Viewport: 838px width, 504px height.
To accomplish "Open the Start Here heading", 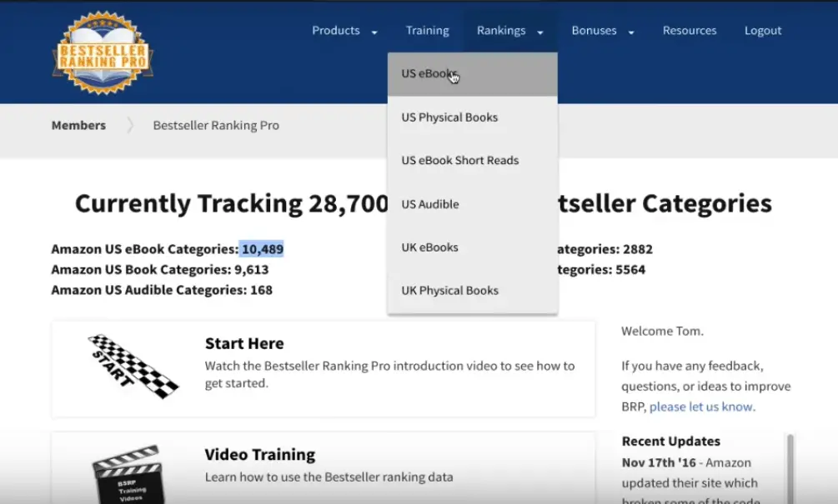I will [x=244, y=343].
